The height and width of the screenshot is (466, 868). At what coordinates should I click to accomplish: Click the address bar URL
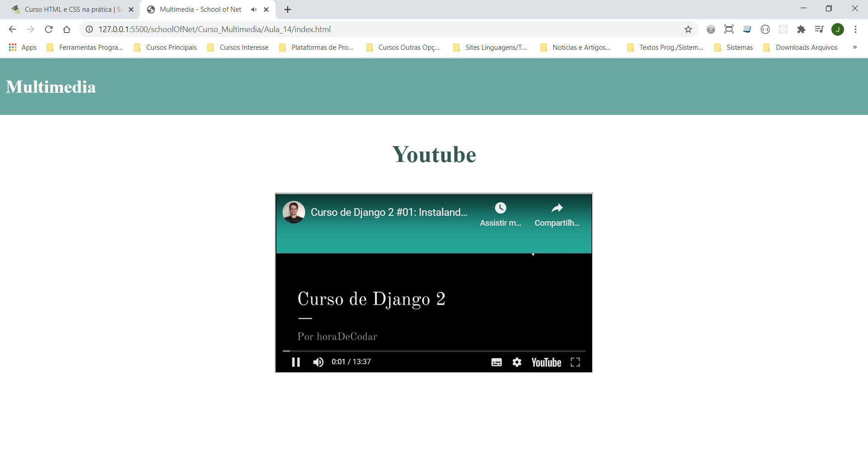[215, 29]
